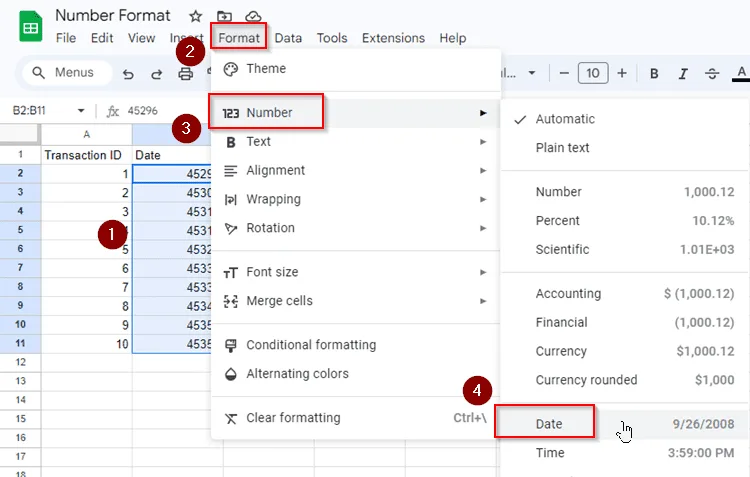Apply Date format 9/26/2008

coord(625,424)
